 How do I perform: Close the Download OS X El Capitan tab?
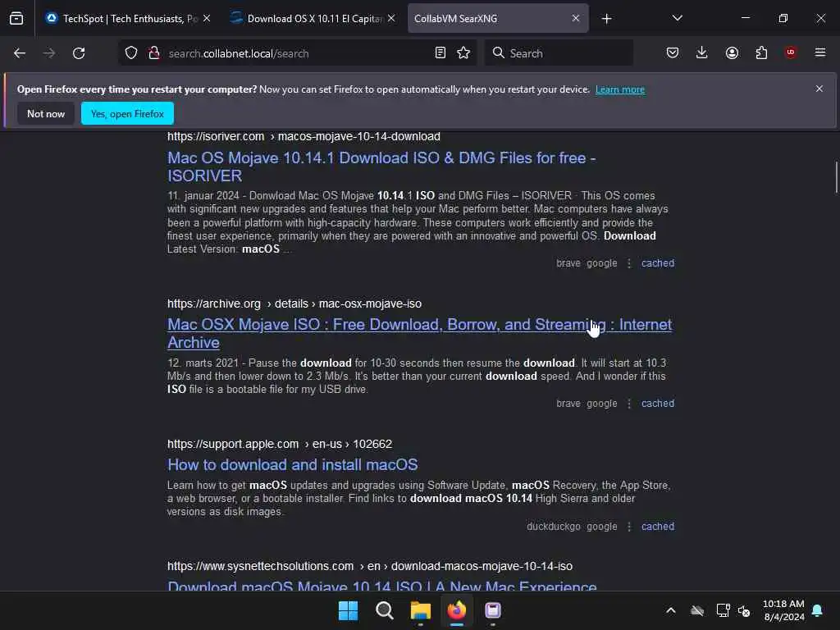[x=391, y=18]
